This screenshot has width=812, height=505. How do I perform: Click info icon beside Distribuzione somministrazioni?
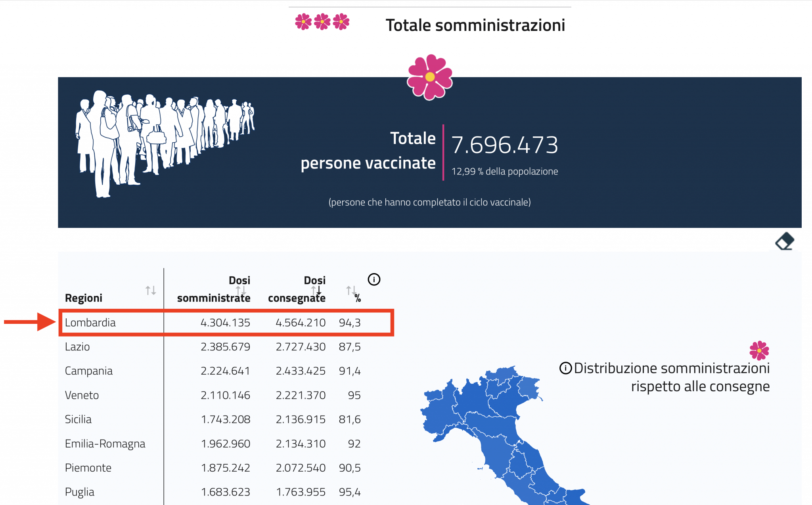[565, 368]
